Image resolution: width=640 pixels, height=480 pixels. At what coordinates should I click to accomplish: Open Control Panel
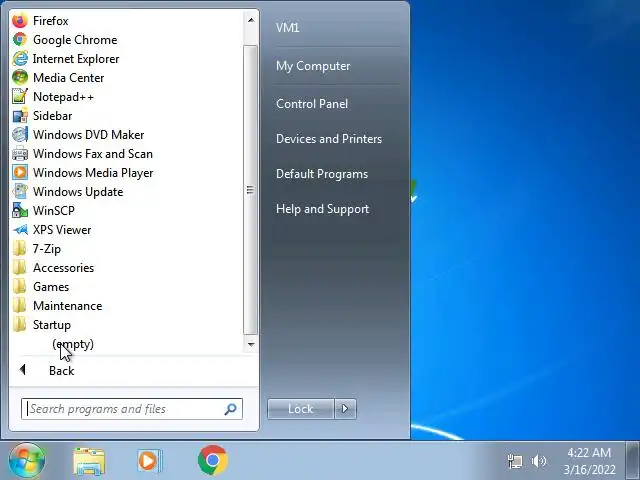pyautogui.click(x=312, y=104)
